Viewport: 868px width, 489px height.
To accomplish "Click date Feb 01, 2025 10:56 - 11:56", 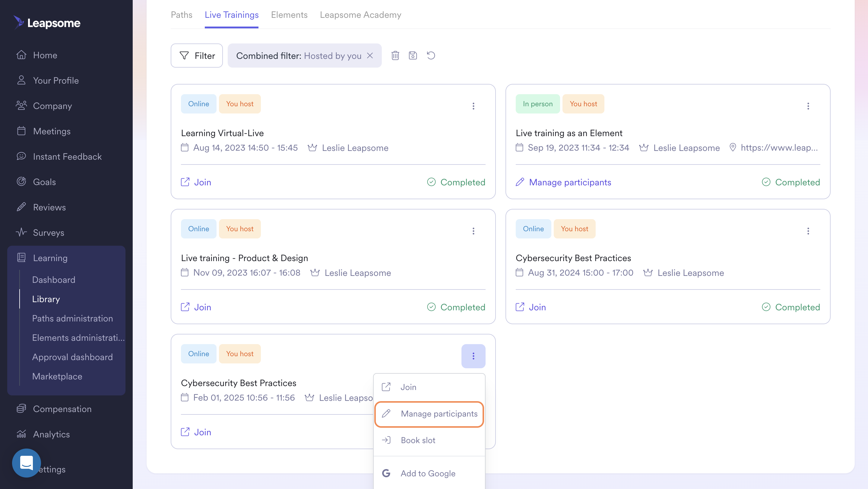I will tap(244, 398).
